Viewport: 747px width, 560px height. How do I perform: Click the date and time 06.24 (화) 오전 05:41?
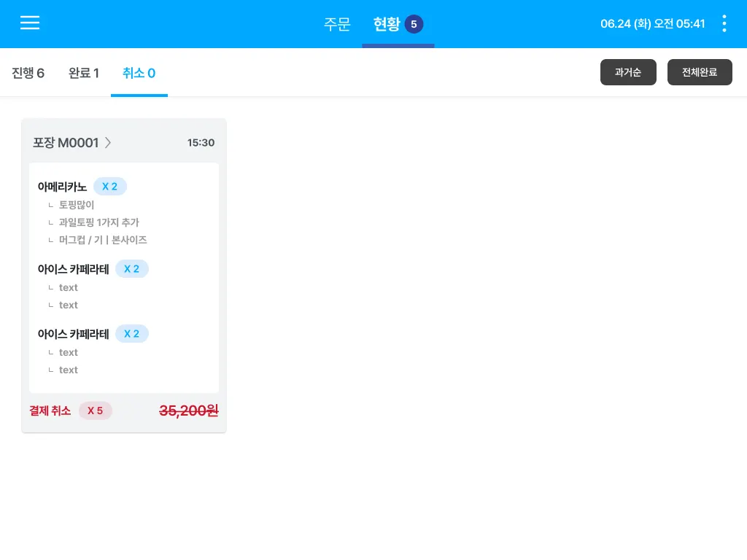(x=652, y=24)
